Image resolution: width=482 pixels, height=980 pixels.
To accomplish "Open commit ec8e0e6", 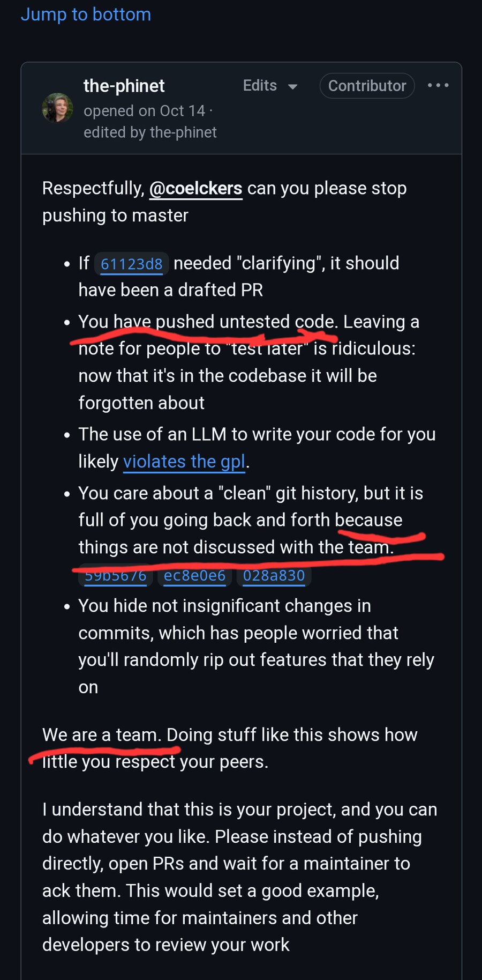I will tap(194, 575).
